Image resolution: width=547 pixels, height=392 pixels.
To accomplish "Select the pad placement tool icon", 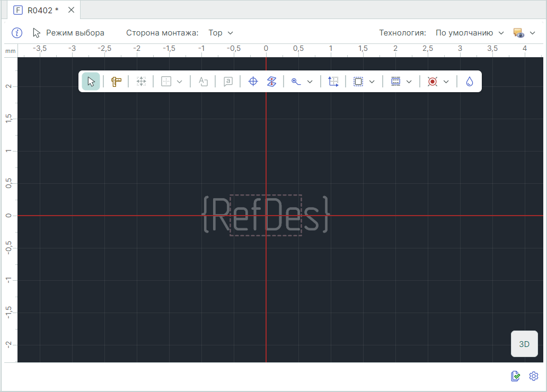I will (x=296, y=82).
